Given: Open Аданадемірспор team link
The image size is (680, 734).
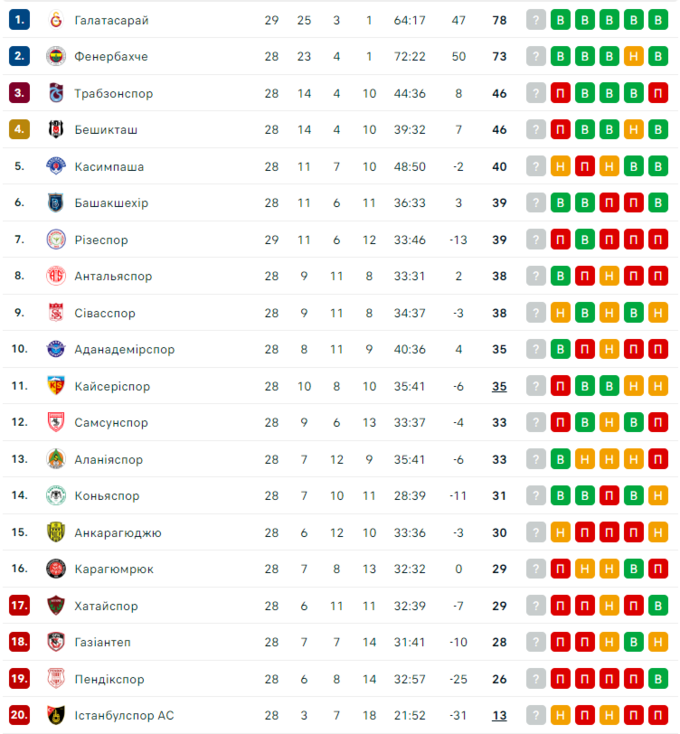Looking at the screenshot, I should pyautogui.click(x=124, y=350).
